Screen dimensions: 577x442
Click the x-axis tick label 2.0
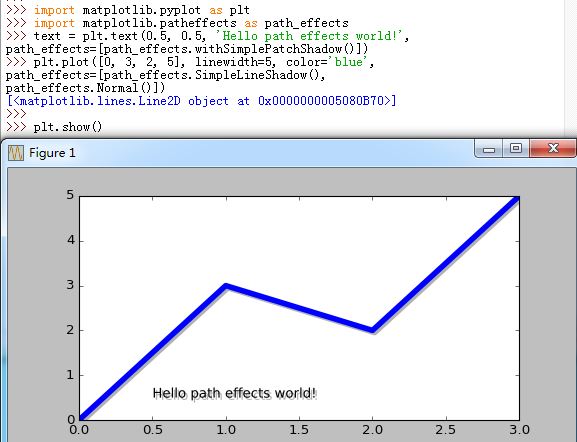(373, 430)
